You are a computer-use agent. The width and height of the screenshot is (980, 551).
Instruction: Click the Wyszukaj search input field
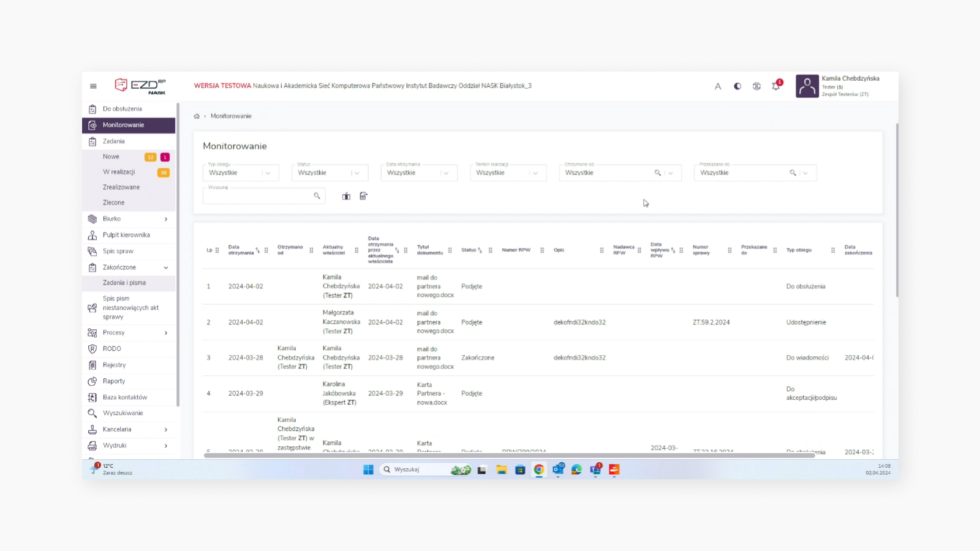[258, 196]
